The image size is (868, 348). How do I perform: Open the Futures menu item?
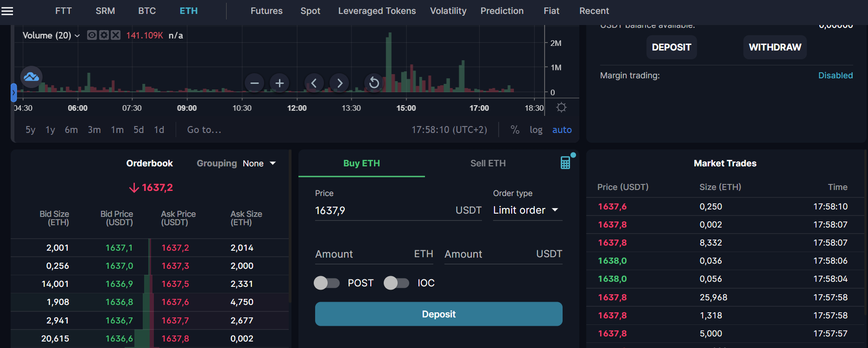coord(266,11)
